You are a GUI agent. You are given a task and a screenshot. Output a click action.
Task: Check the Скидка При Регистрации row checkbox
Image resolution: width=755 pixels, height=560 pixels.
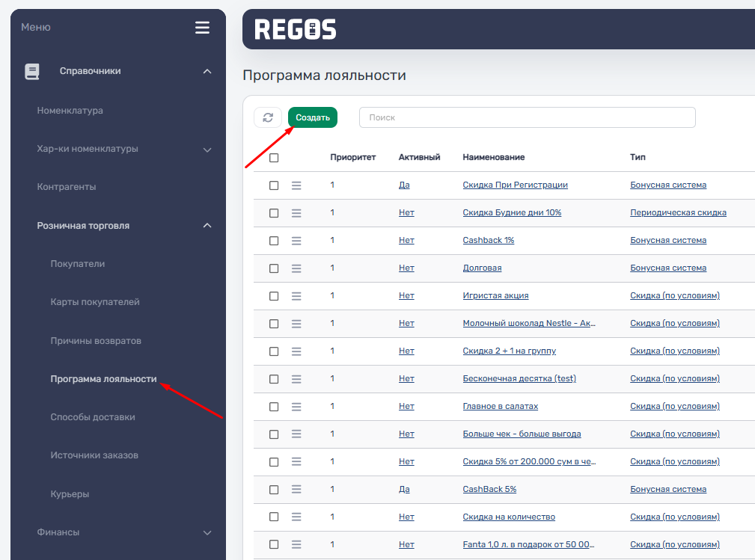tap(274, 185)
